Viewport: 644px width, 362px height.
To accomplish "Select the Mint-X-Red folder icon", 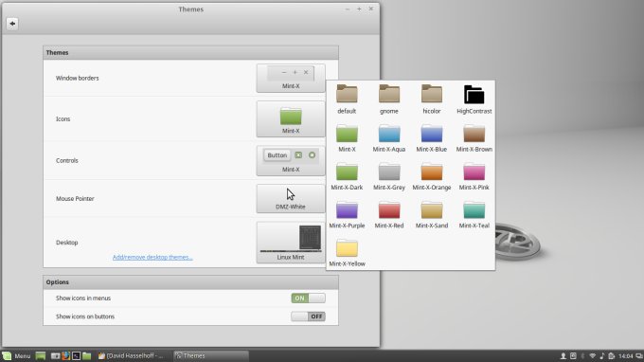I will pos(389,214).
